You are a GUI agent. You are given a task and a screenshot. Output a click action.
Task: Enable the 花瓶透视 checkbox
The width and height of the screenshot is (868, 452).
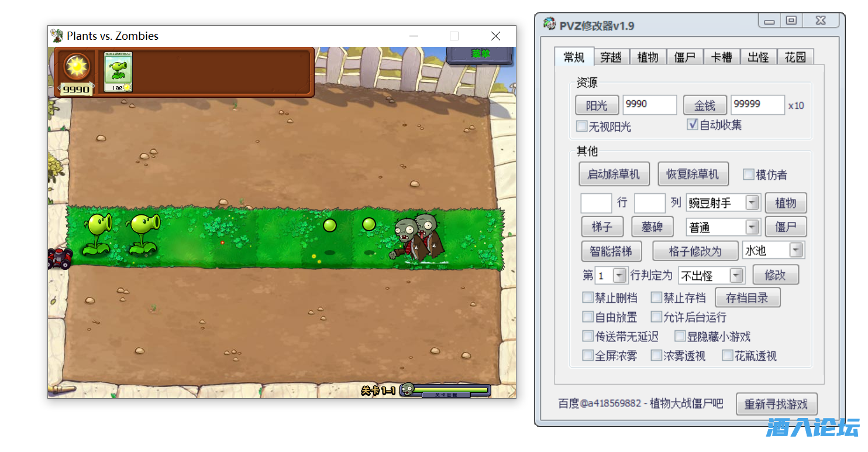click(x=727, y=355)
